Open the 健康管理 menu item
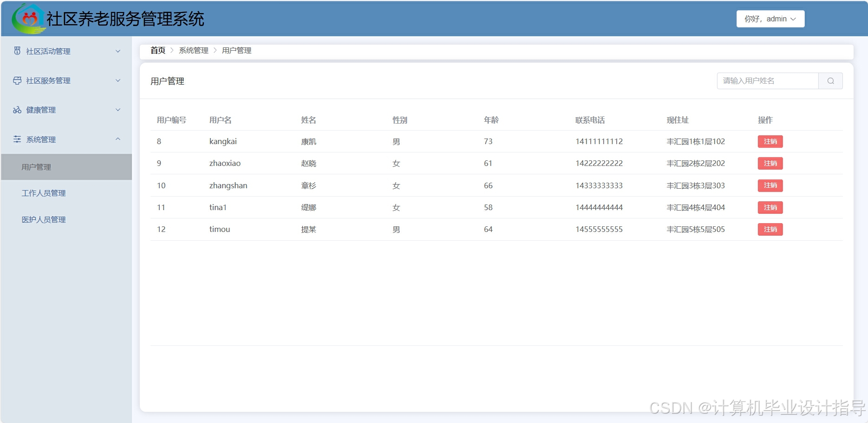 (66, 110)
